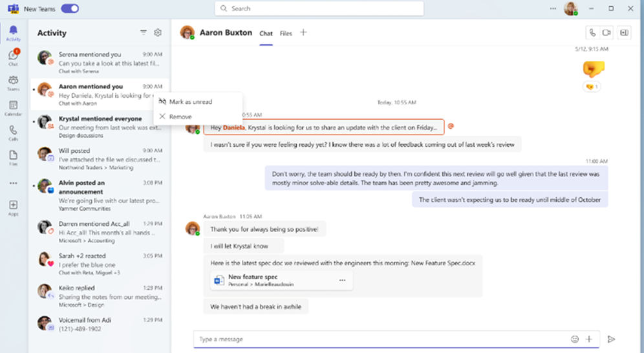Image resolution: width=644 pixels, height=353 pixels.
Task: Filter the Activity feed
Action: click(x=143, y=32)
